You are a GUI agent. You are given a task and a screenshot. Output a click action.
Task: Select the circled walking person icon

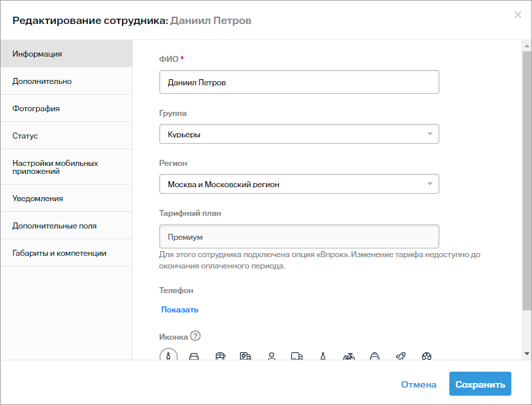(x=169, y=356)
